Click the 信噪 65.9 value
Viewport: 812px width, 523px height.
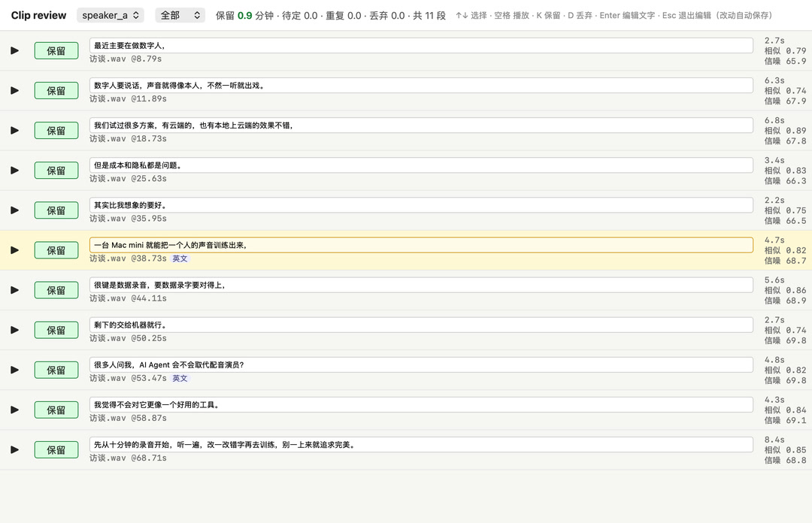(785, 61)
